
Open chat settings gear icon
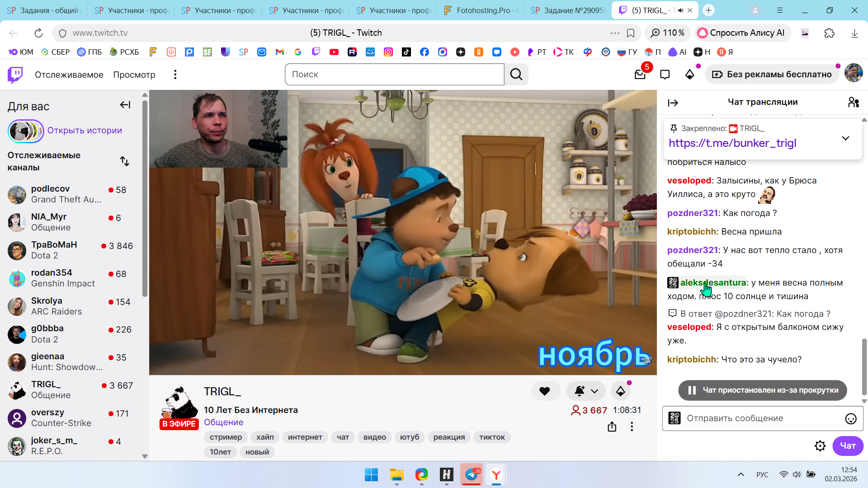(x=820, y=446)
